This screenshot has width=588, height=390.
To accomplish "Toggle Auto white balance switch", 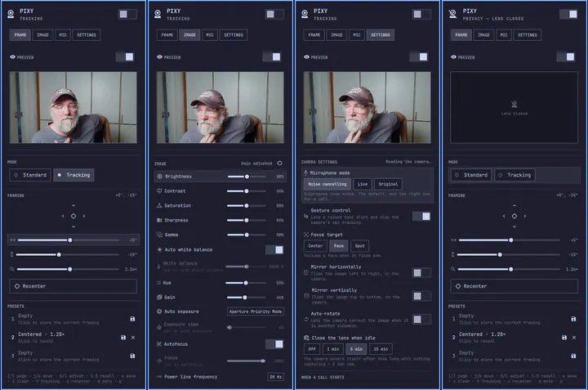I will (x=274, y=250).
